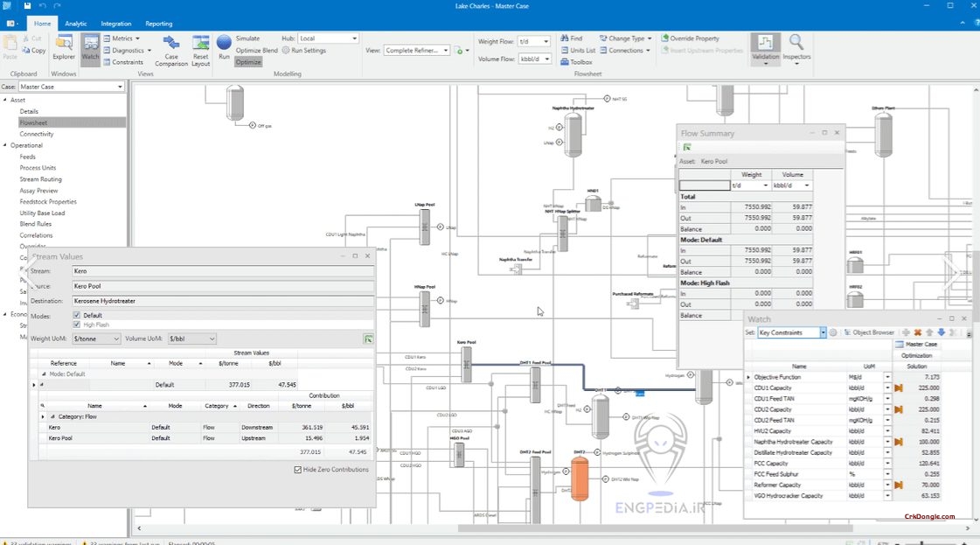Open Metrics menu in Views group

pos(122,38)
